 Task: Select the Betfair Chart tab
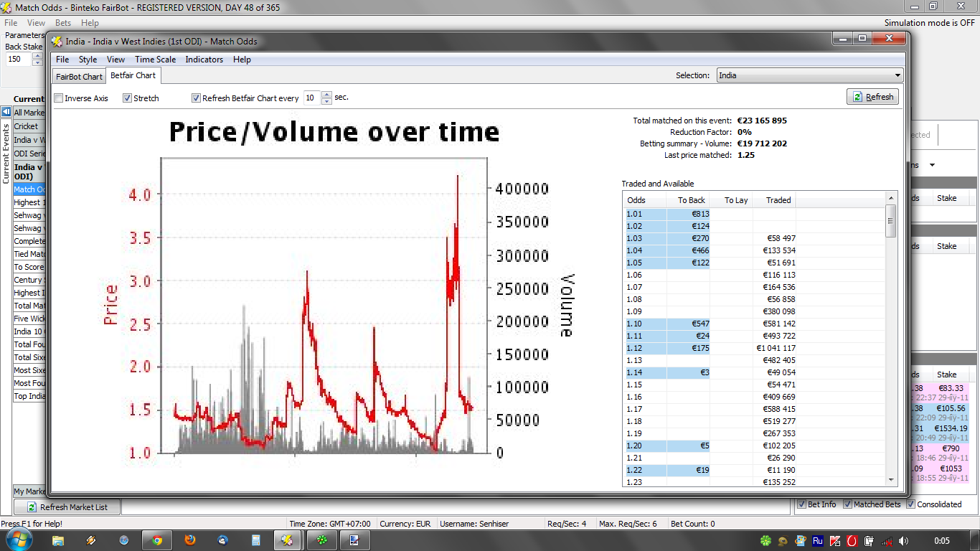[133, 75]
